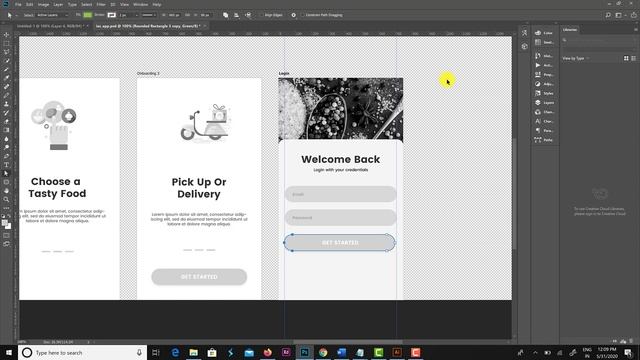
Task: Select the Gradient tool
Action: 6,130
